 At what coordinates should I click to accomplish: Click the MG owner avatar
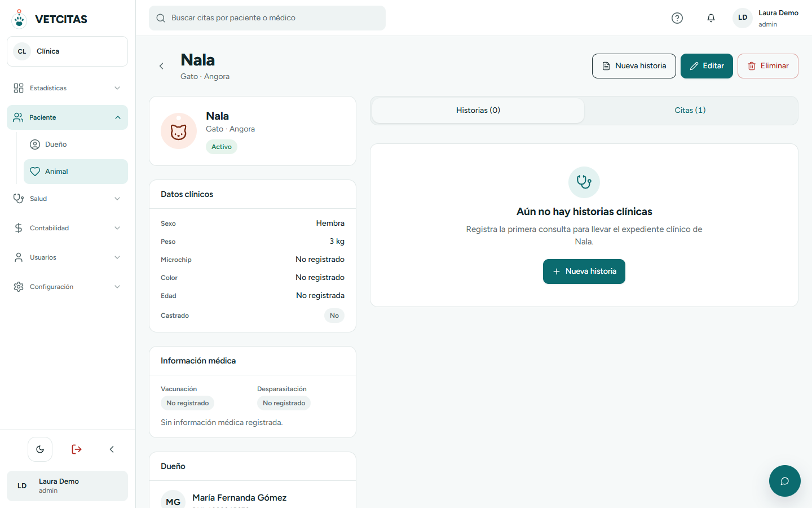point(173,501)
